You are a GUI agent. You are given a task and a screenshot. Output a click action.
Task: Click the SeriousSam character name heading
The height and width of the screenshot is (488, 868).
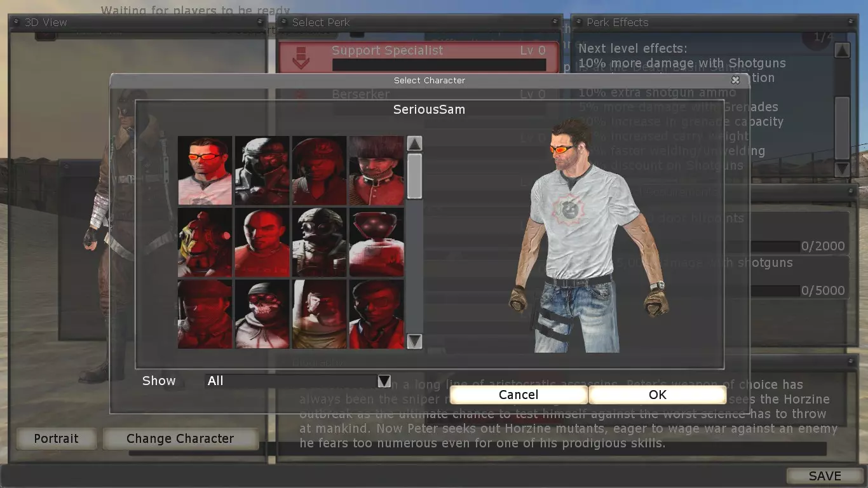[430, 109]
